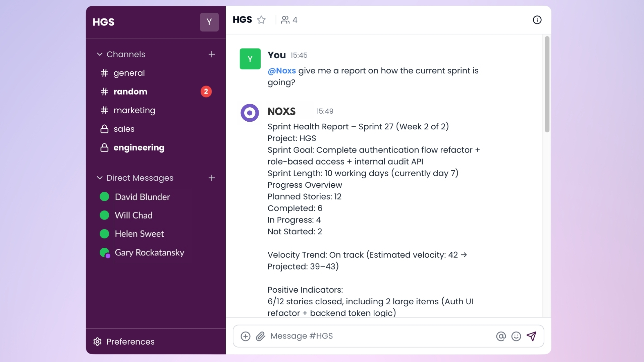644x362 pixels.
Task: View the channel members list
Action: click(289, 20)
